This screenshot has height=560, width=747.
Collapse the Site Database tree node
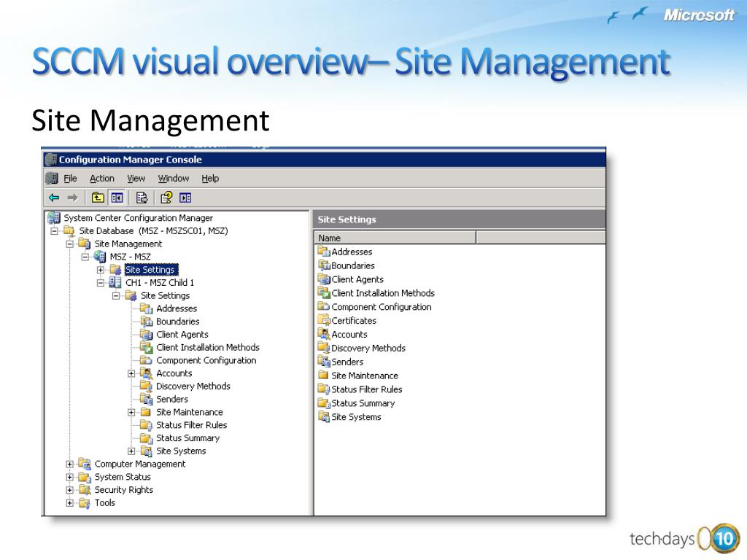(x=54, y=231)
